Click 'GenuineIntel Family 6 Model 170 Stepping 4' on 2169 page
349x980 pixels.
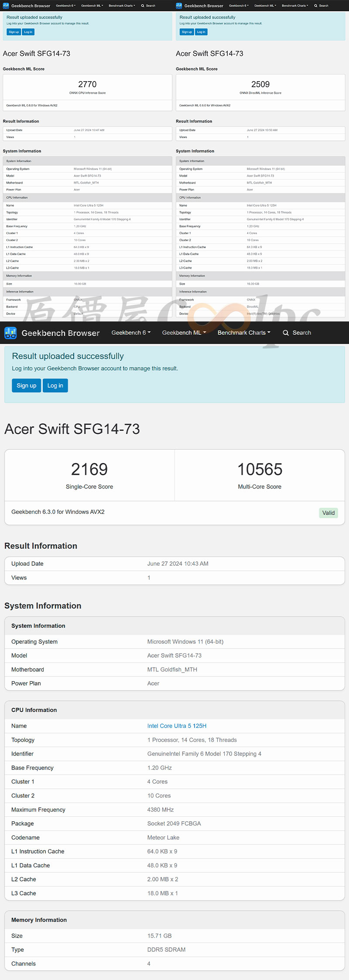coord(204,754)
